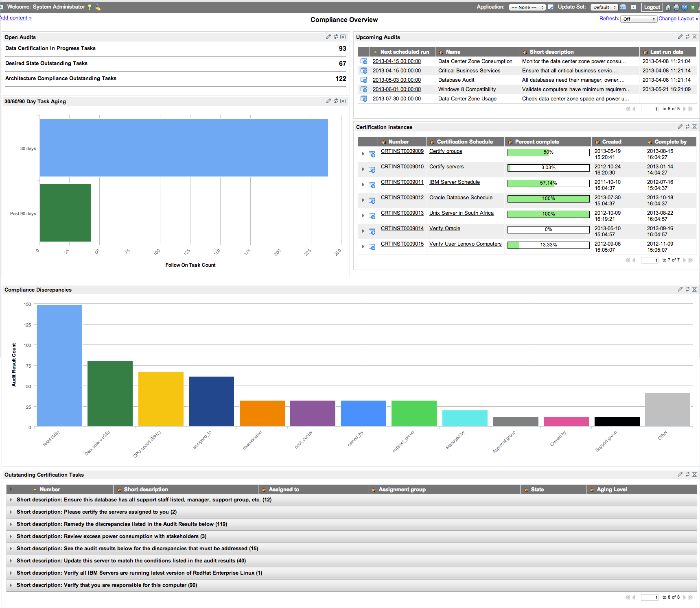The image size is (700, 608).
Task: Click the application picker settings icon
Action: [x=551, y=7]
